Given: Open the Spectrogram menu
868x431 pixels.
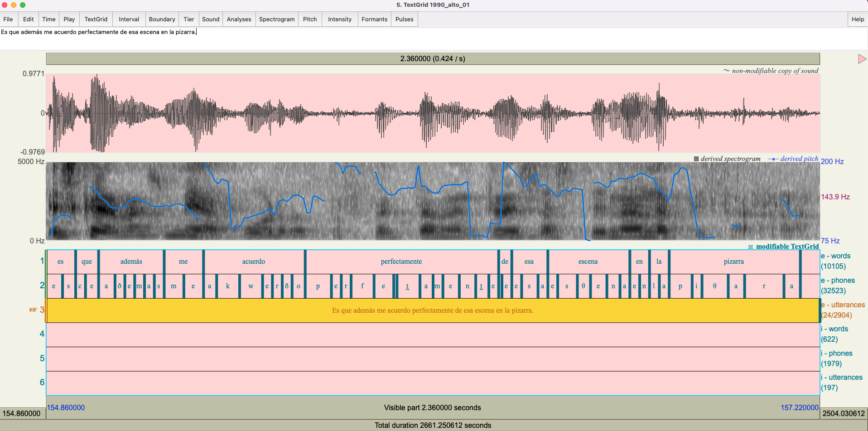Looking at the screenshot, I should (x=276, y=19).
